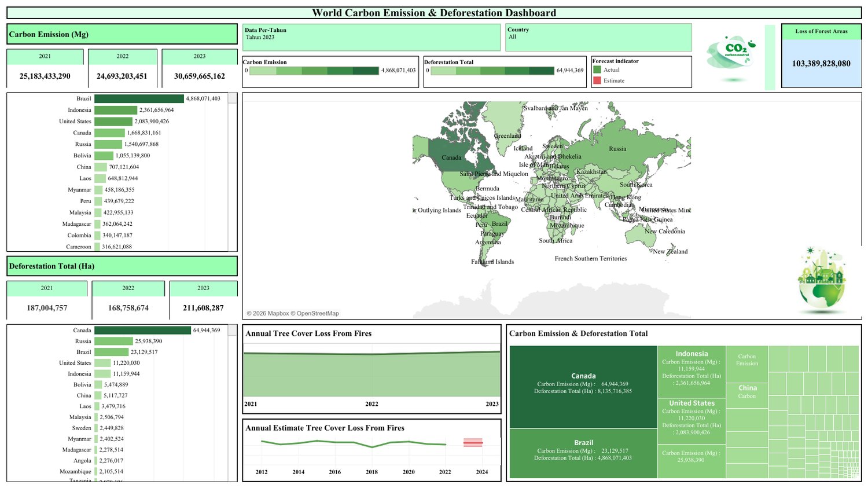
Task: Click the 2023 emission total 30,659,665,162
Action: (x=200, y=76)
